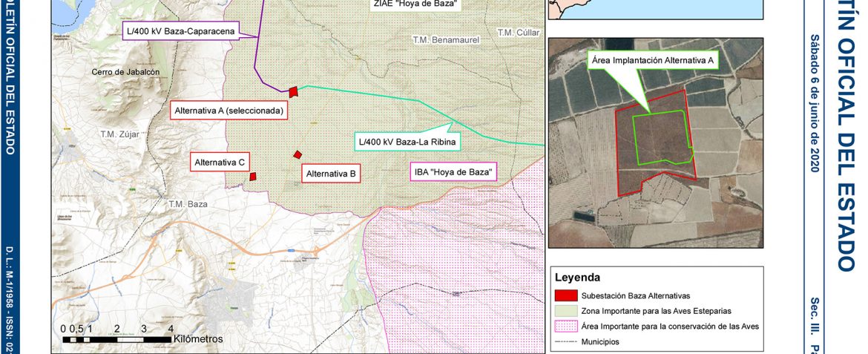Click the "Alternativa B" label box
The image size is (868, 354).
[332, 174]
